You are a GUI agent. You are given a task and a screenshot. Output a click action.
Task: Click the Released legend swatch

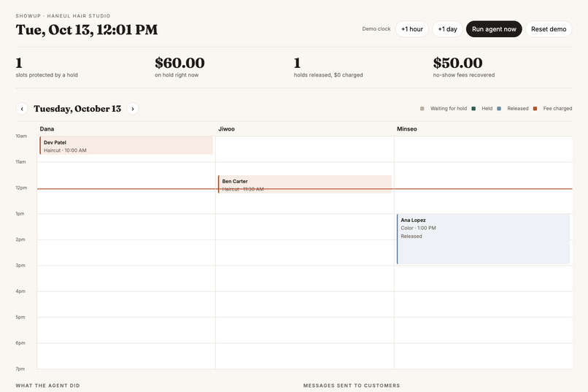[x=499, y=109]
